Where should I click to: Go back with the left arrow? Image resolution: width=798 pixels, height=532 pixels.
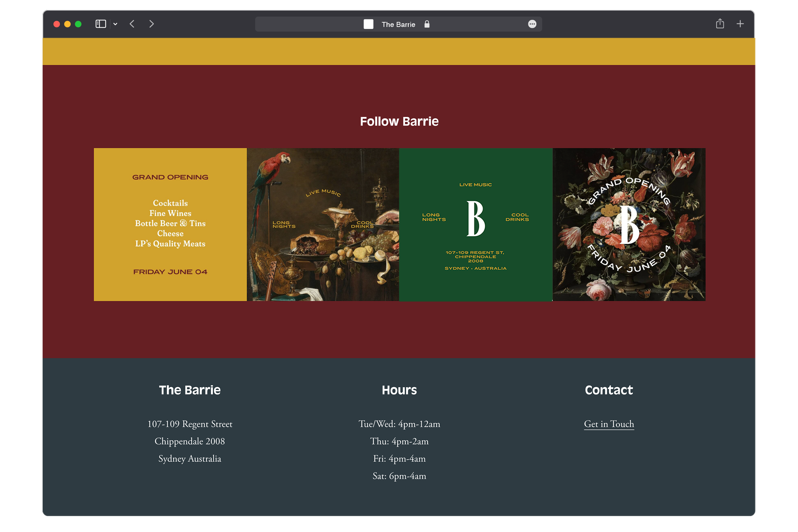point(132,24)
